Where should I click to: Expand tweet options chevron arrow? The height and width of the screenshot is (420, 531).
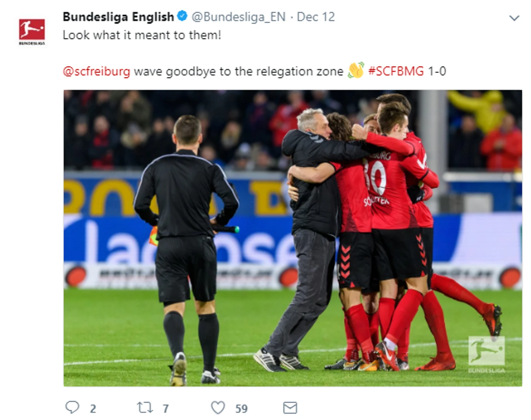[x=514, y=18]
